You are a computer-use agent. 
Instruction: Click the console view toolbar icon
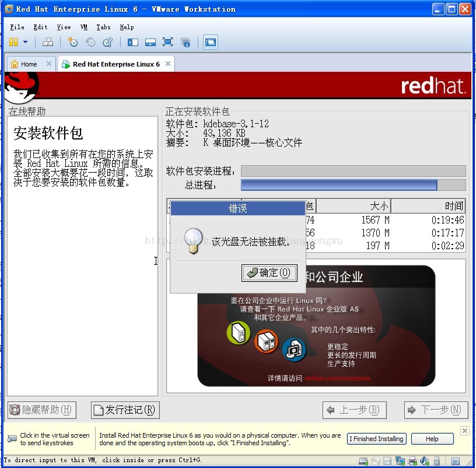coord(211,42)
